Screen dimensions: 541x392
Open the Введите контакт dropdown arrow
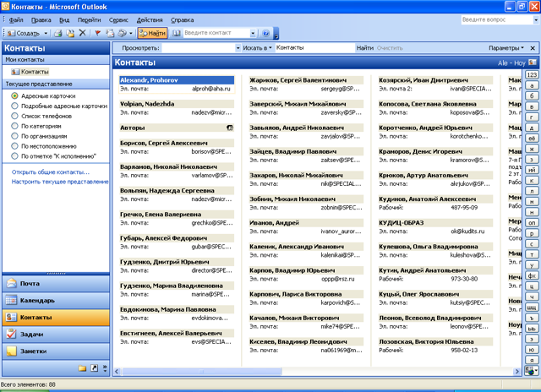[253, 33]
